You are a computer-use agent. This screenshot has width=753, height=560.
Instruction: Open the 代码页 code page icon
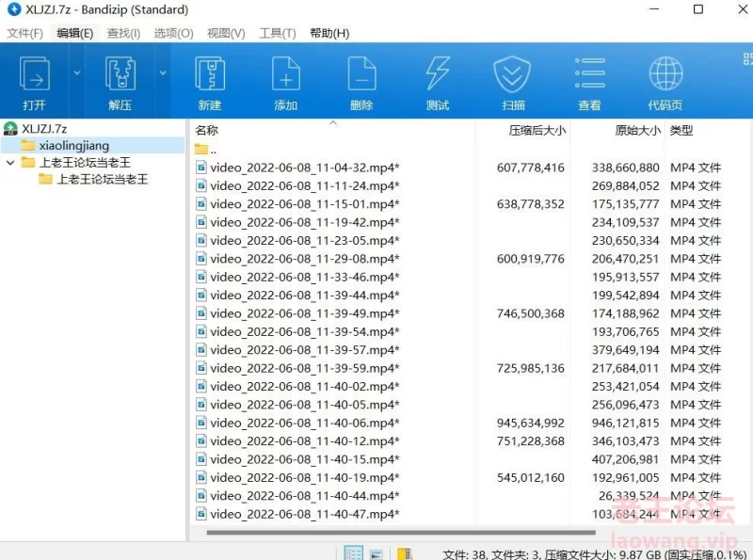pyautogui.click(x=665, y=80)
